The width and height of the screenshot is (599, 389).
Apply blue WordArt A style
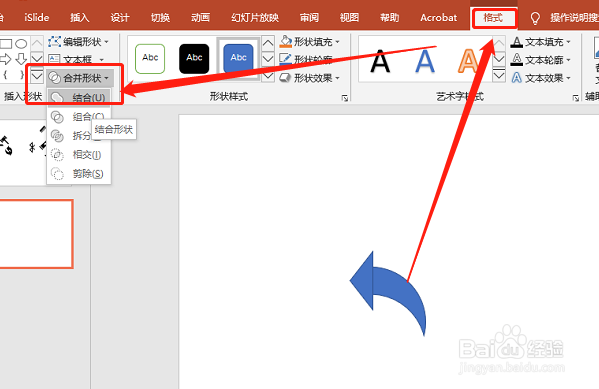coord(425,61)
